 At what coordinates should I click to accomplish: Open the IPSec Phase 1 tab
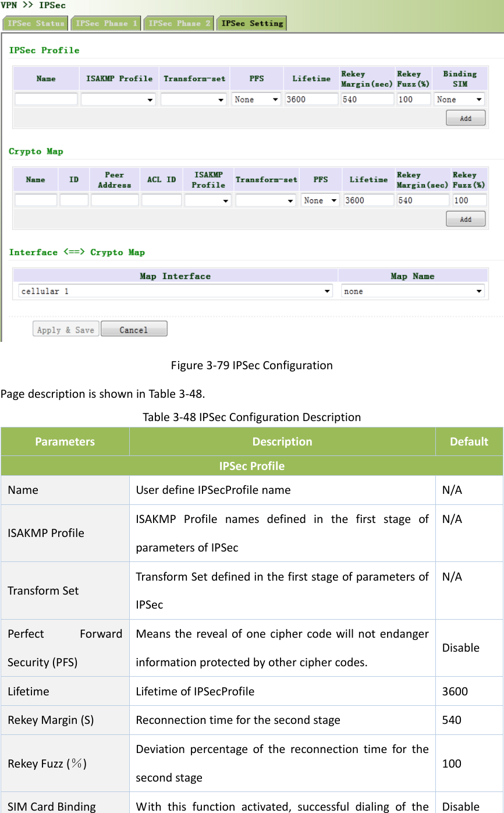pos(105,23)
